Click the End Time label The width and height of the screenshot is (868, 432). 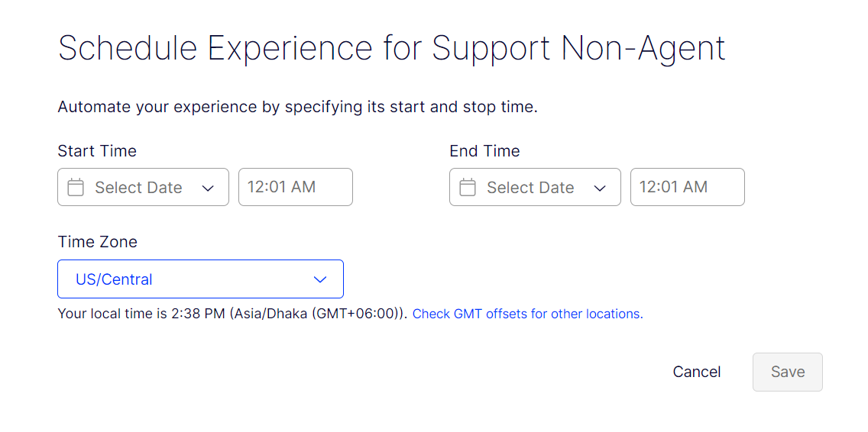tap(484, 151)
